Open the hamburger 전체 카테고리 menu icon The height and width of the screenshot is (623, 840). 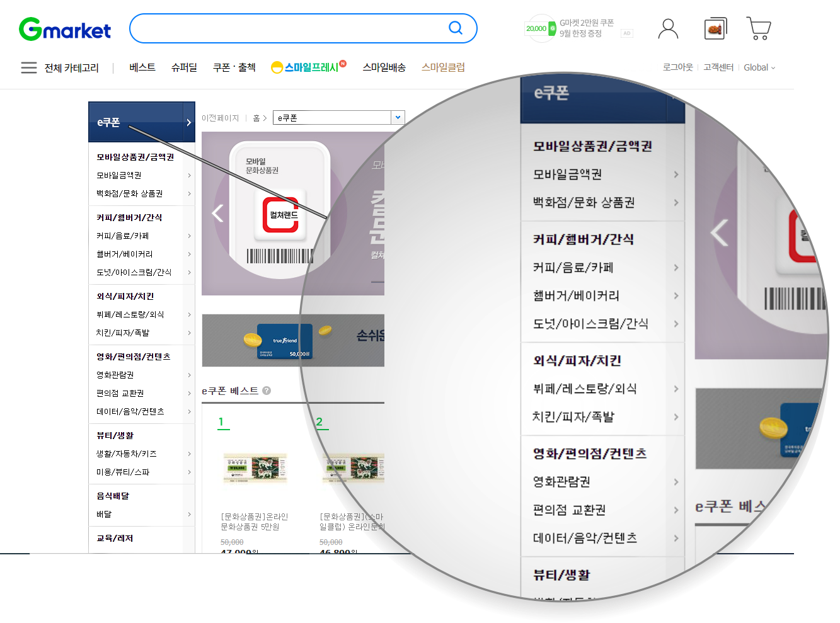(29, 67)
